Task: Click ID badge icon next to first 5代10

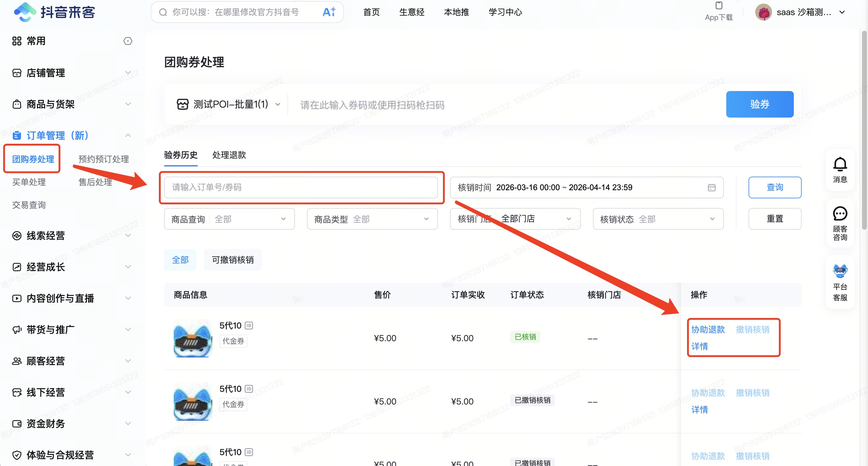Action: coord(249,326)
